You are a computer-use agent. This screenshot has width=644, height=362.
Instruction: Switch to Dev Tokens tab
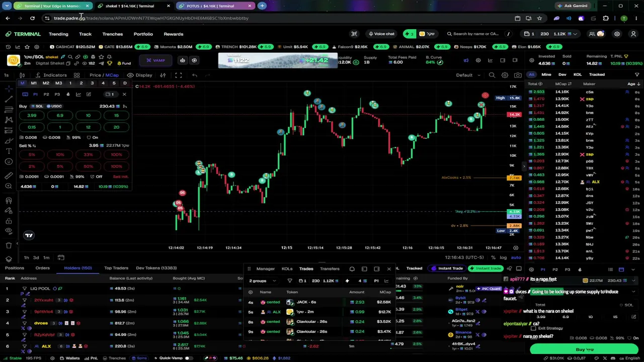pyautogui.click(x=156, y=268)
